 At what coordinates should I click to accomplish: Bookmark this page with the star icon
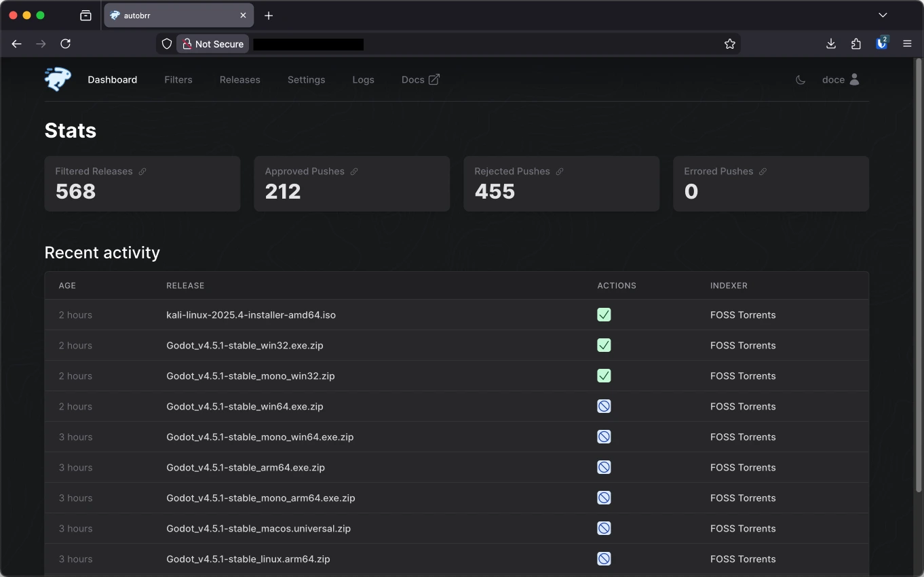coord(730,44)
